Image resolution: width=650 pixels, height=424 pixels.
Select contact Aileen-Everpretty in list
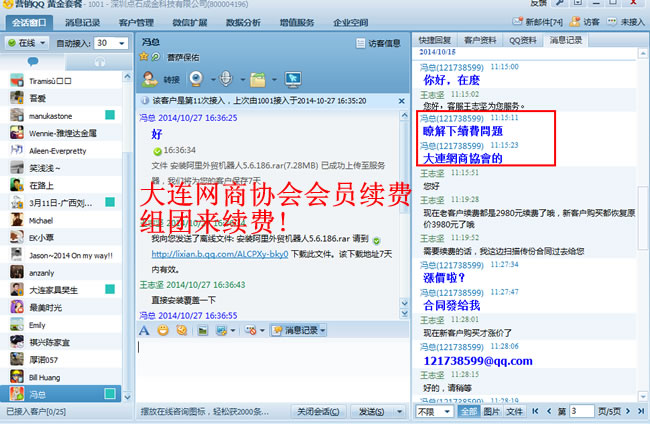[x=62, y=150]
